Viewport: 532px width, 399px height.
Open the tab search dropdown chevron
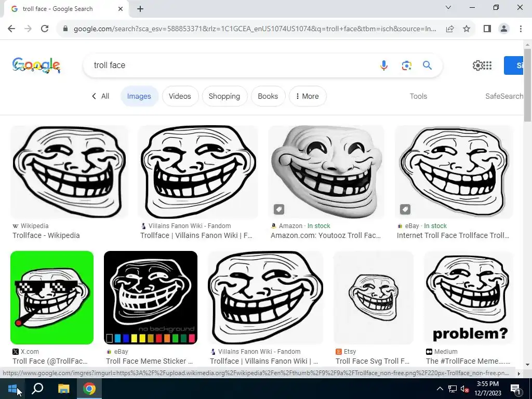pos(448,7)
